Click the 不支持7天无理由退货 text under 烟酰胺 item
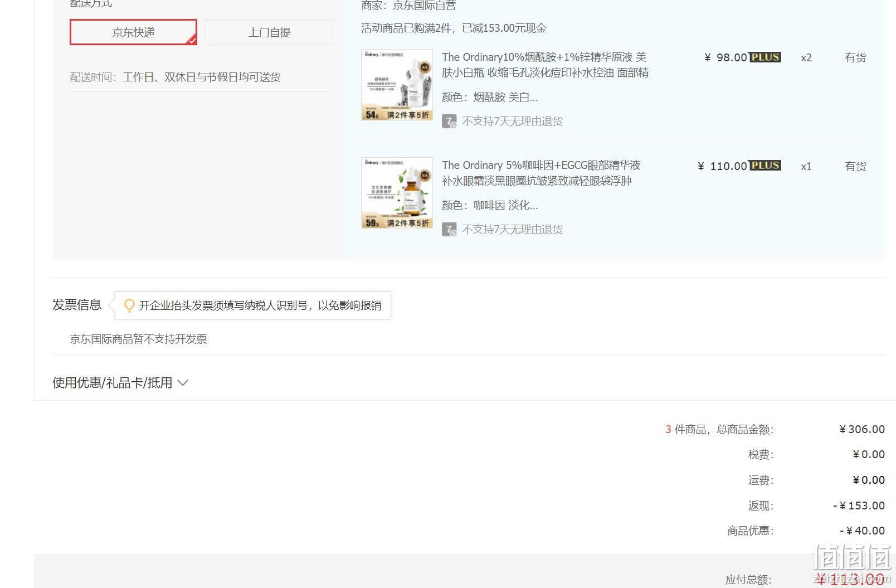Image resolution: width=896 pixels, height=588 pixels. point(512,122)
